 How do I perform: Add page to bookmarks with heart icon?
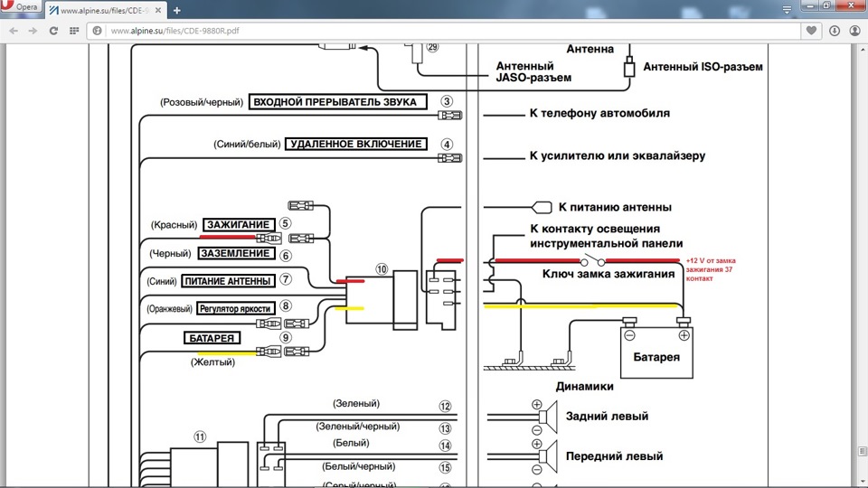coord(811,31)
